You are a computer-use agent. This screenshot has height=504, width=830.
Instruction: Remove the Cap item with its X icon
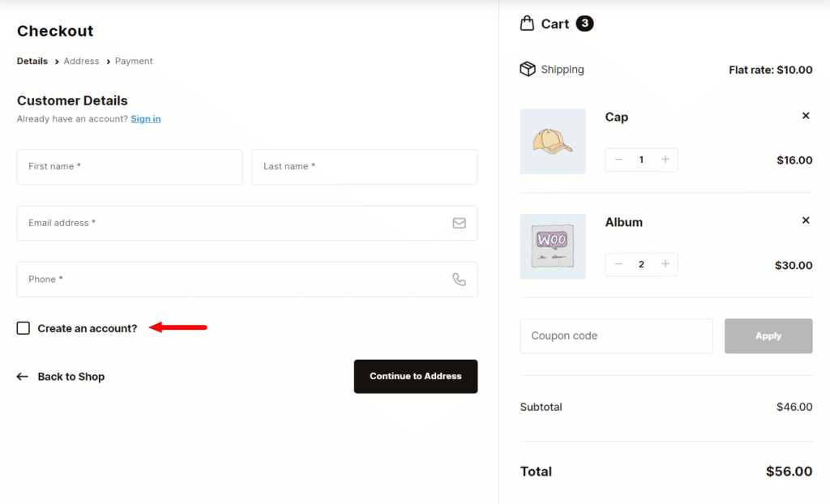806,115
